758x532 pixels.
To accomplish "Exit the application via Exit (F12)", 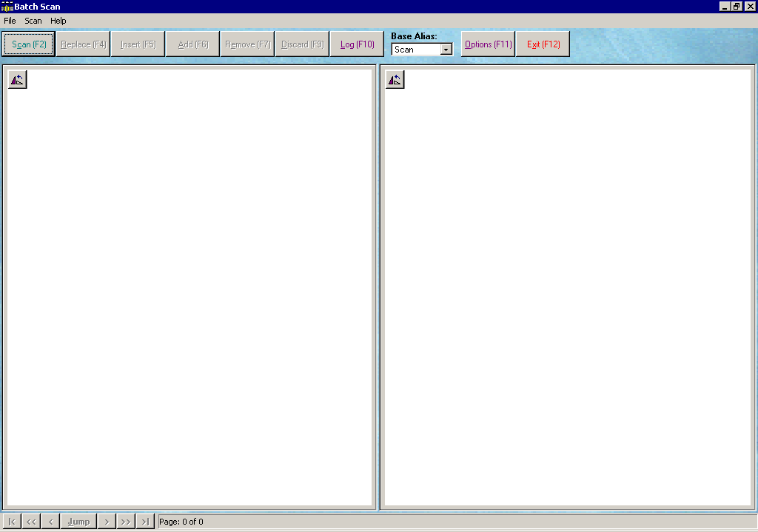I will click(x=543, y=44).
